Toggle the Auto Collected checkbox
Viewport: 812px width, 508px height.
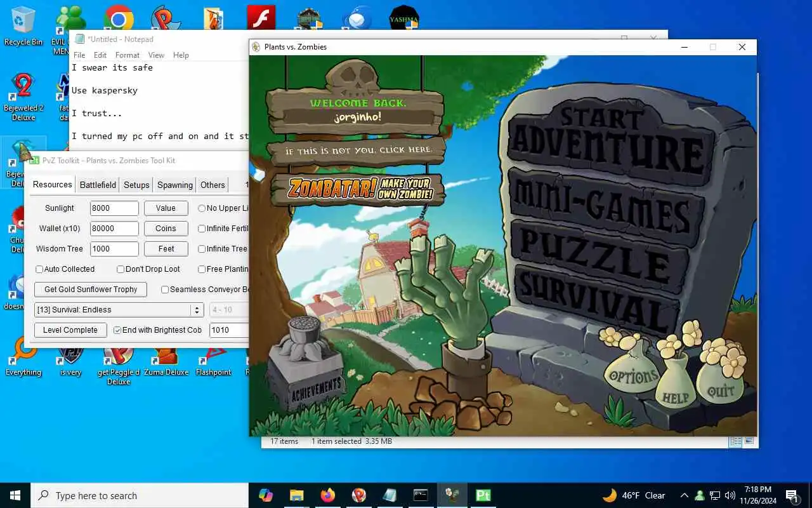39,269
